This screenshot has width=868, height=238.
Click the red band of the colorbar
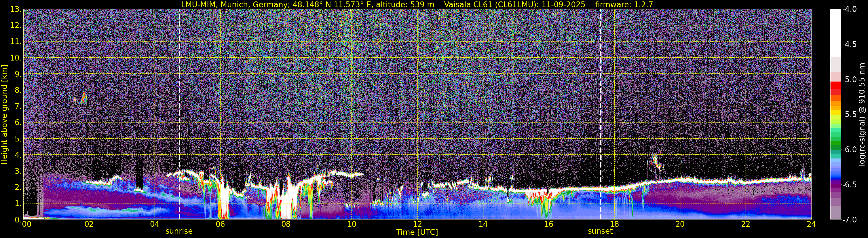[835, 88]
